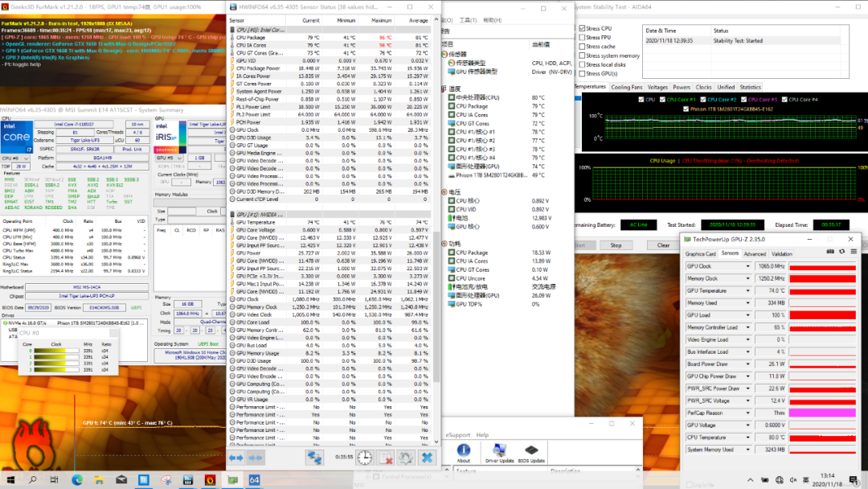Toggle the Stress GPU(s) checkbox

582,73
